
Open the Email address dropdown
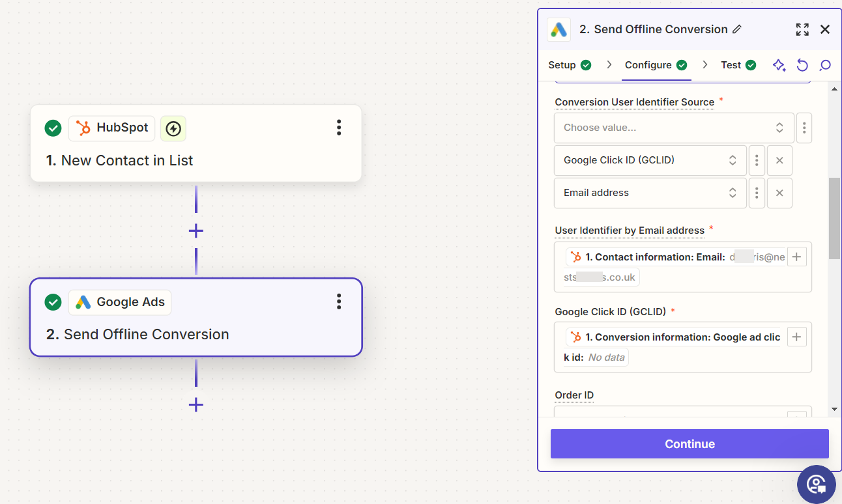pos(650,193)
